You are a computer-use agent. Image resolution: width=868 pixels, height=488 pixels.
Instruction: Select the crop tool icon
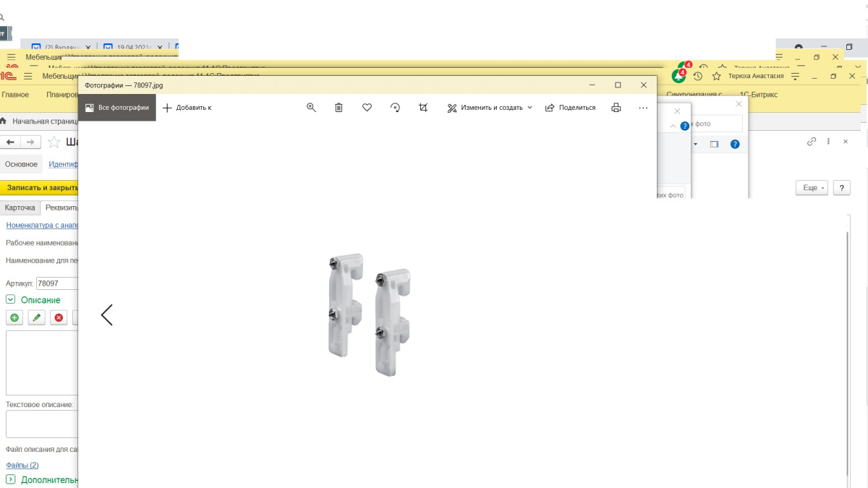tap(423, 108)
